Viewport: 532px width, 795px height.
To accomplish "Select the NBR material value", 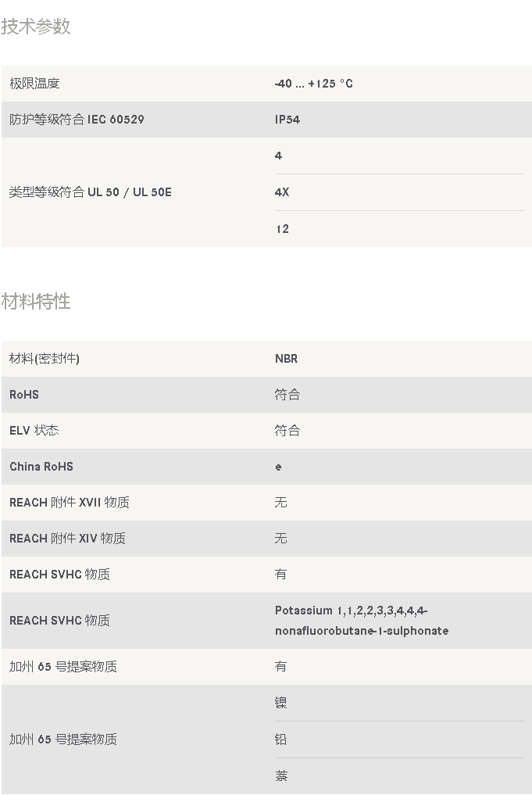I will tap(286, 359).
